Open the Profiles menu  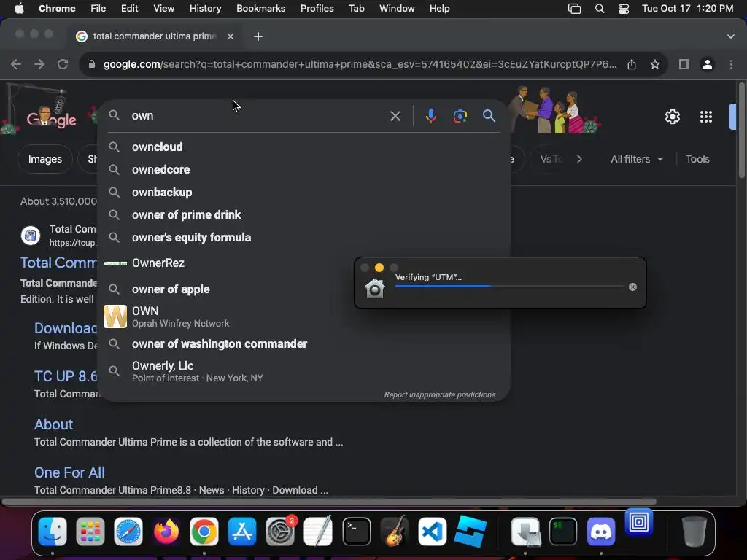coord(317,9)
